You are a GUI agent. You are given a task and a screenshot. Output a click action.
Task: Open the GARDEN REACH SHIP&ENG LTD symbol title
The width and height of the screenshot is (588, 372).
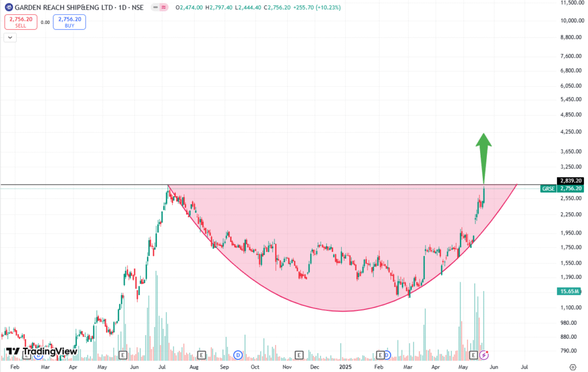click(79, 7)
